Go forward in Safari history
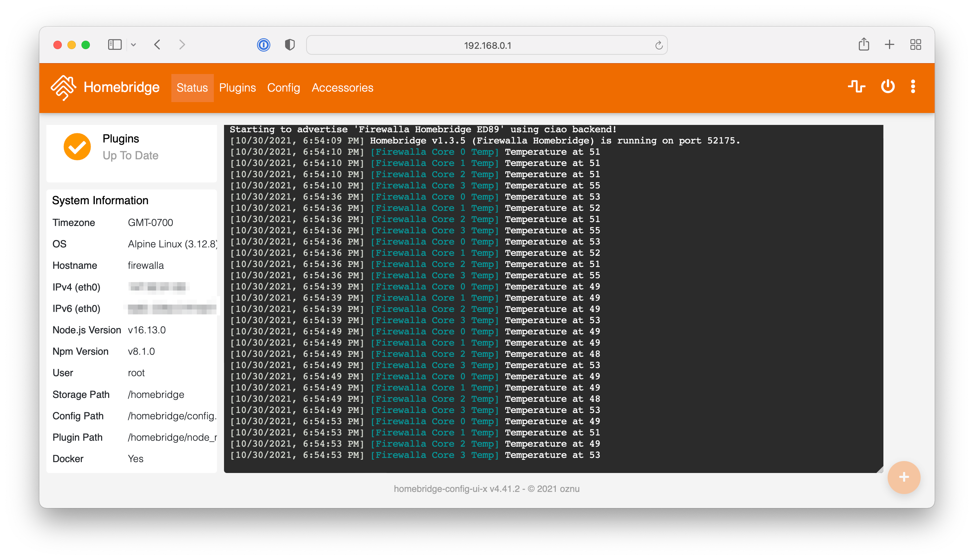This screenshot has width=974, height=560. (x=182, y=45)
